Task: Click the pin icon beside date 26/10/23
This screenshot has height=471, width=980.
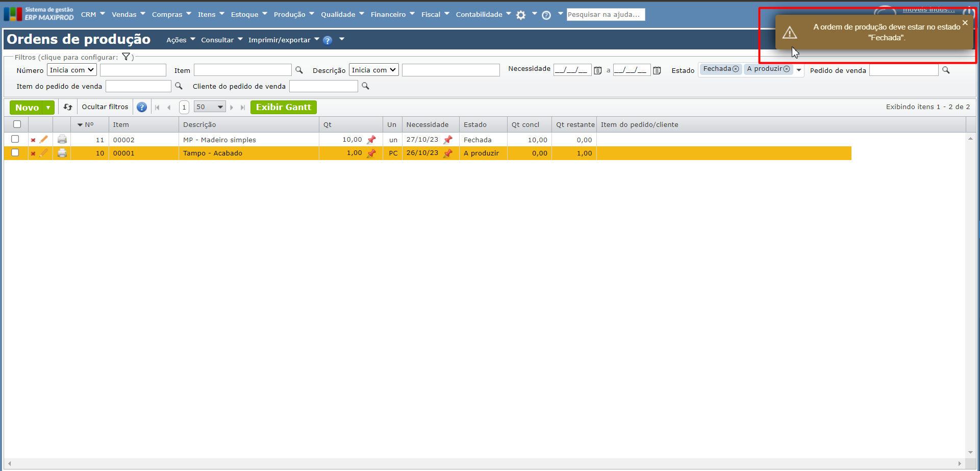Action: (x=448, y=153)
